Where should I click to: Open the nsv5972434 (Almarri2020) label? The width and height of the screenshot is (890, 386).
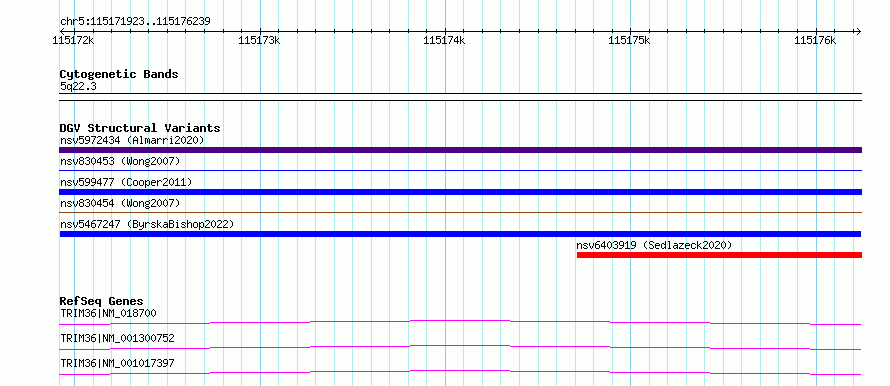132,140
